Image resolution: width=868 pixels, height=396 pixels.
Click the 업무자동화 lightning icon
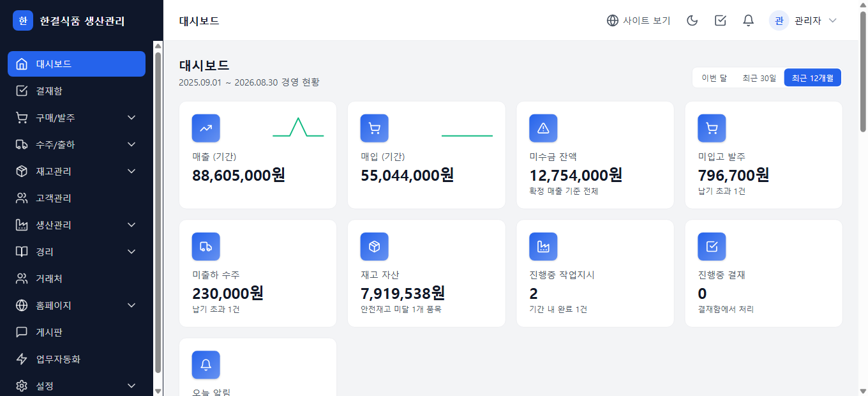click(x=22, y=359)
